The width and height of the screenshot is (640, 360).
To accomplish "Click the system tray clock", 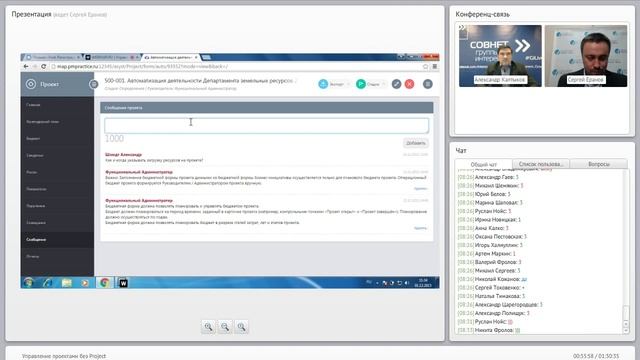I will [x=423, y=283].
